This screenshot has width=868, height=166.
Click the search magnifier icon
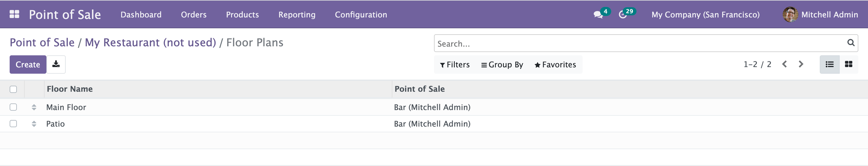tap(851, 43)
